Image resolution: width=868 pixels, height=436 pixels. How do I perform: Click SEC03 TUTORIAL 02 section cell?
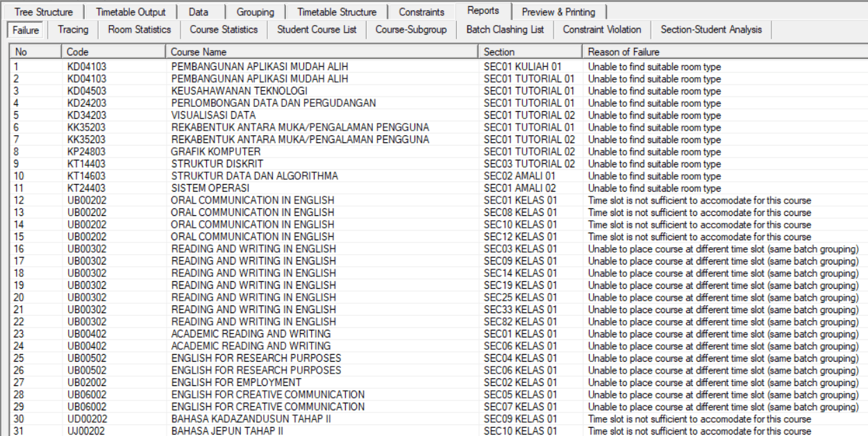coord(529,164)
